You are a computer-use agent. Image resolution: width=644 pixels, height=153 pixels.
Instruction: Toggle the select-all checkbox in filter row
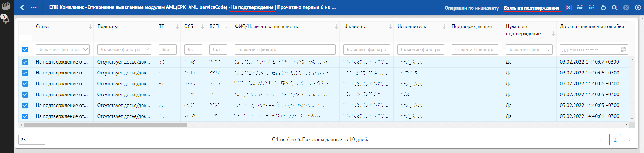(25, 50)
